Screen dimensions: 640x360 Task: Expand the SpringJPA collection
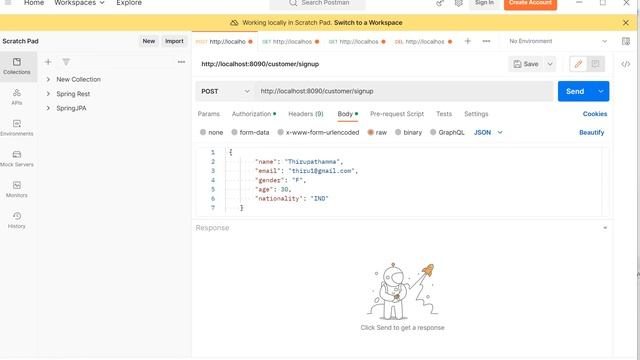48,108
